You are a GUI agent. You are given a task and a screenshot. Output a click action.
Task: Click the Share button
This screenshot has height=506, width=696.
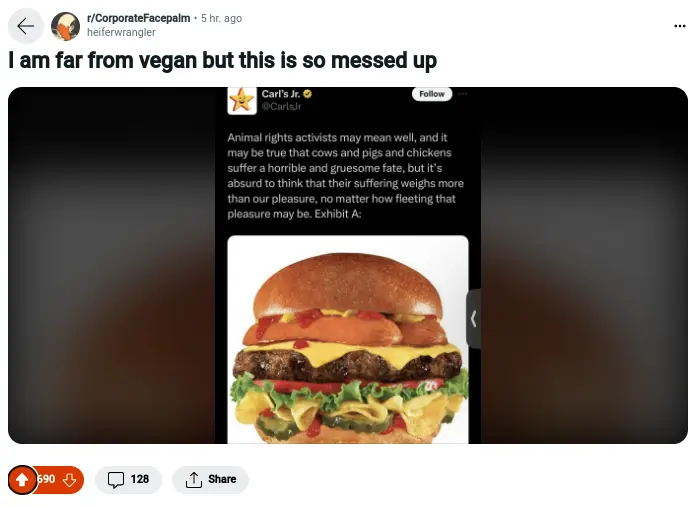tap(210, 479)
